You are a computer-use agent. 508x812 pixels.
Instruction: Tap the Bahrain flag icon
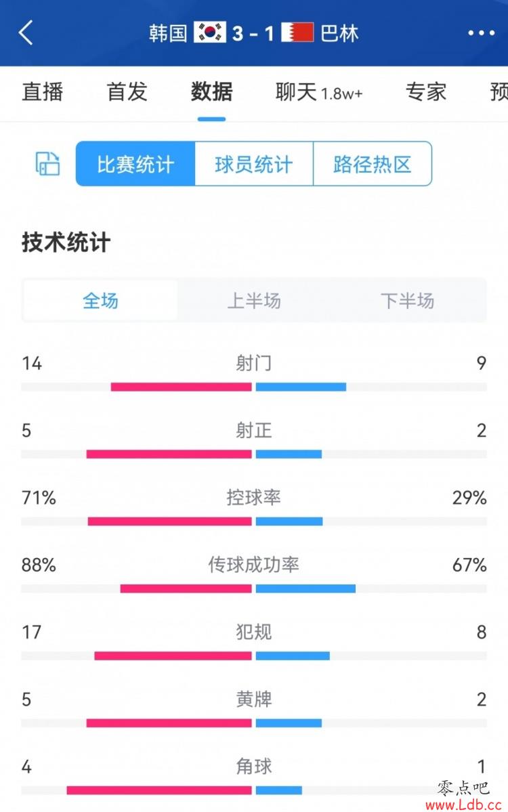298,33
